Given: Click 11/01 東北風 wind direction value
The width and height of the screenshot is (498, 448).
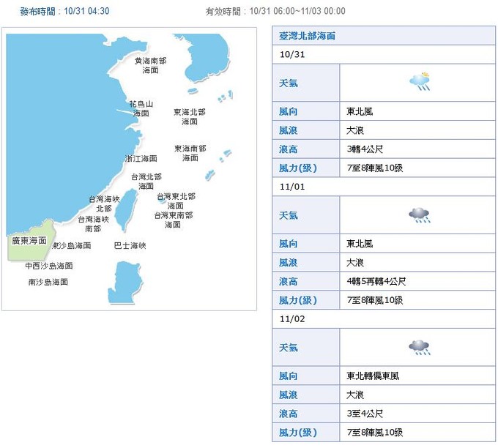Looking at the screenshot, I should (x=360, y=244).
